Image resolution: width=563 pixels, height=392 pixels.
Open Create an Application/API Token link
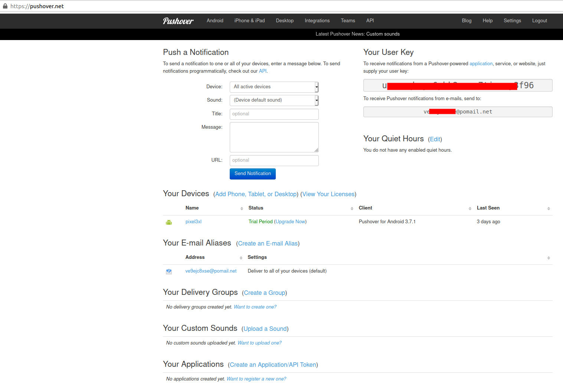[x=273, y=365]
